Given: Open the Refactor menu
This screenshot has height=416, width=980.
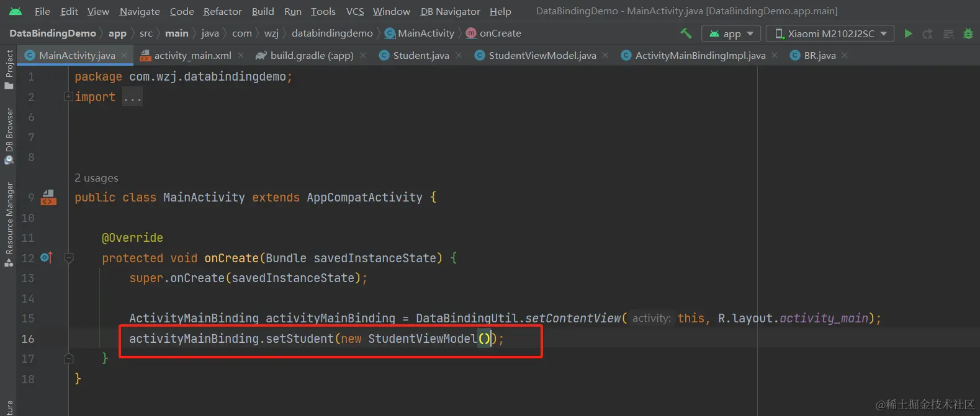Looking at the screenshot, I should point(223,11).
